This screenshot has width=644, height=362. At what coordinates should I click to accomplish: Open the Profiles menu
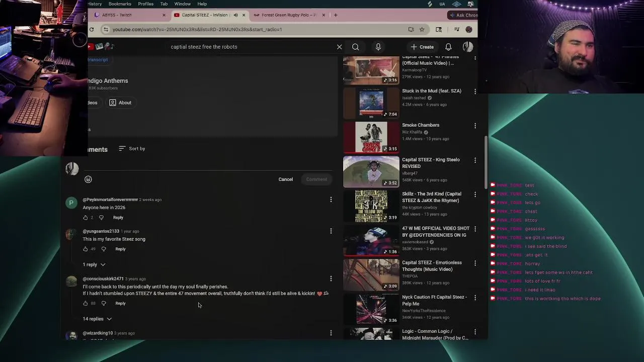point(146,4)
